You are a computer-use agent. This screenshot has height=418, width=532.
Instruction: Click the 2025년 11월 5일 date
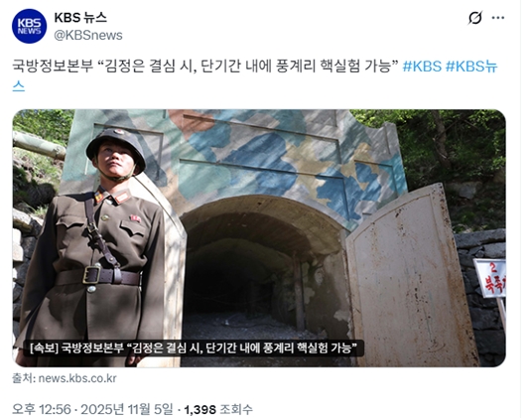pos(127,409)
